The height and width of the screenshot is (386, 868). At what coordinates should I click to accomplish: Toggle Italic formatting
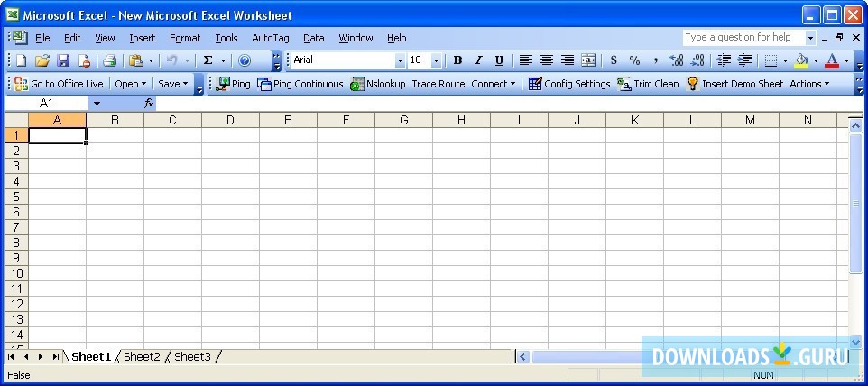tap(478, 60)
